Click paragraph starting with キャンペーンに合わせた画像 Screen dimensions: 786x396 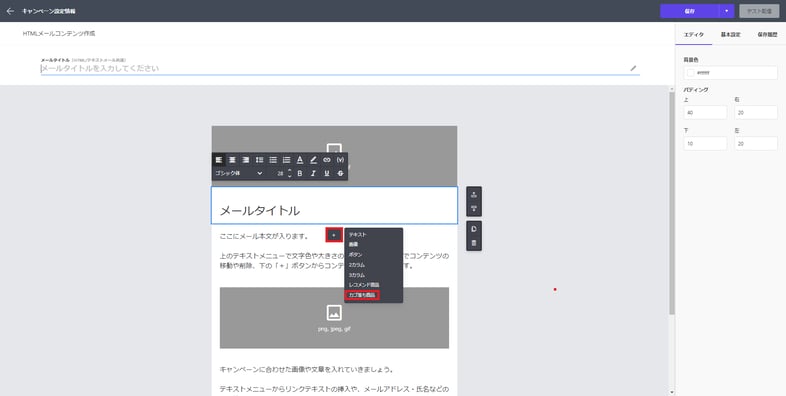[x=307, y=369]
